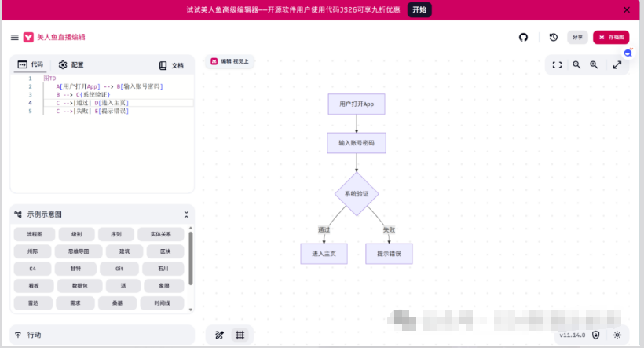Click the upload icon beside 行动
This screenshot has height=348, width=644.
click(18, 335)
